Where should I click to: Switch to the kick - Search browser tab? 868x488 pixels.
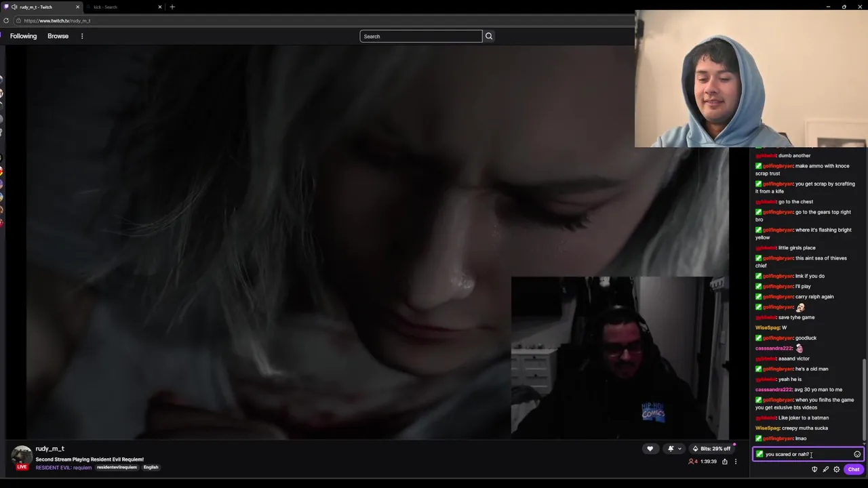click(125, 7)
